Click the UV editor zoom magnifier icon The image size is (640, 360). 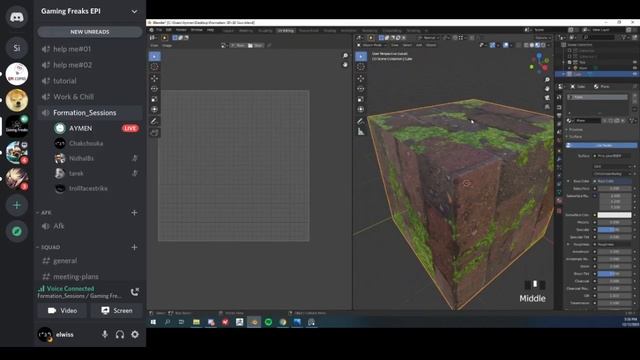pos(345,56)
